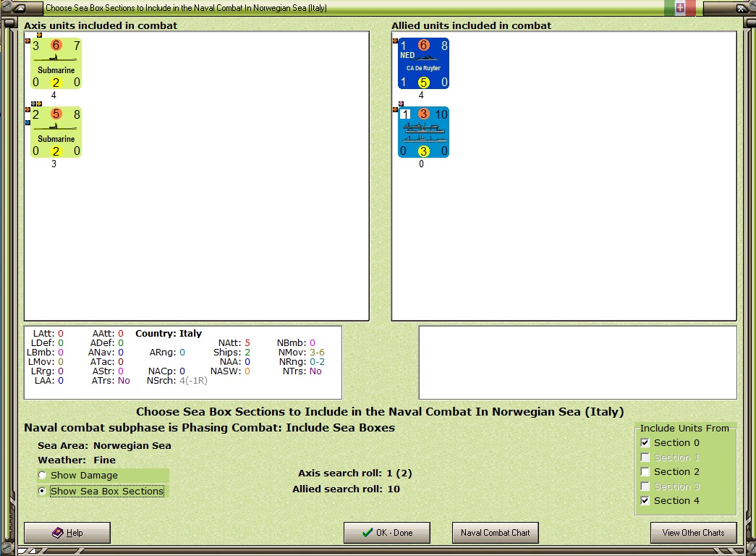Confirm with the OK - Done button
This screenshot has width=756, height=556.
coord(386,533)
